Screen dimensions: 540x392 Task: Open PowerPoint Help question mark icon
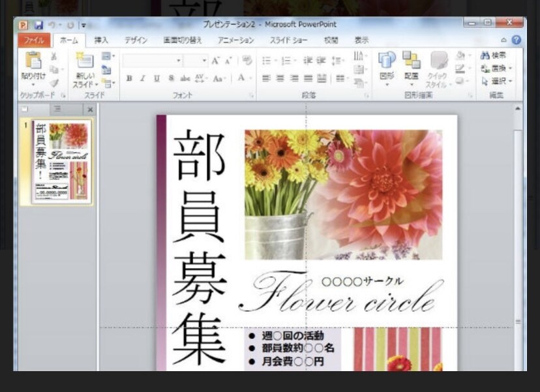[x=517, y=40]
